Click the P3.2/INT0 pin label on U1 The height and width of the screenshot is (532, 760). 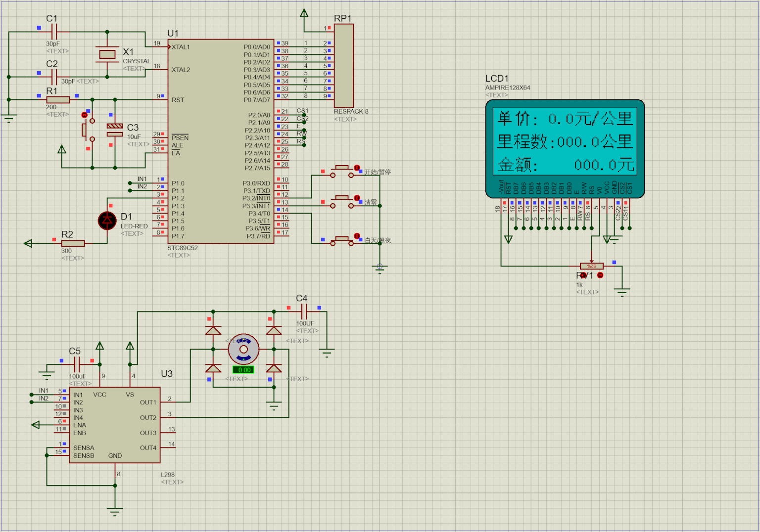[x=256, y=198]
